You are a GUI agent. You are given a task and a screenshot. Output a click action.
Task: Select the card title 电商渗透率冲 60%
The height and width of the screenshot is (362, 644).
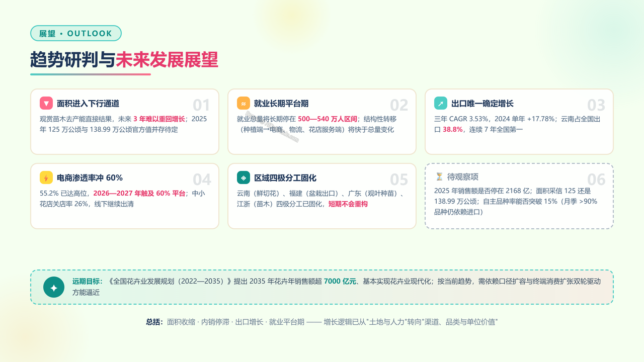coord(90,178)
